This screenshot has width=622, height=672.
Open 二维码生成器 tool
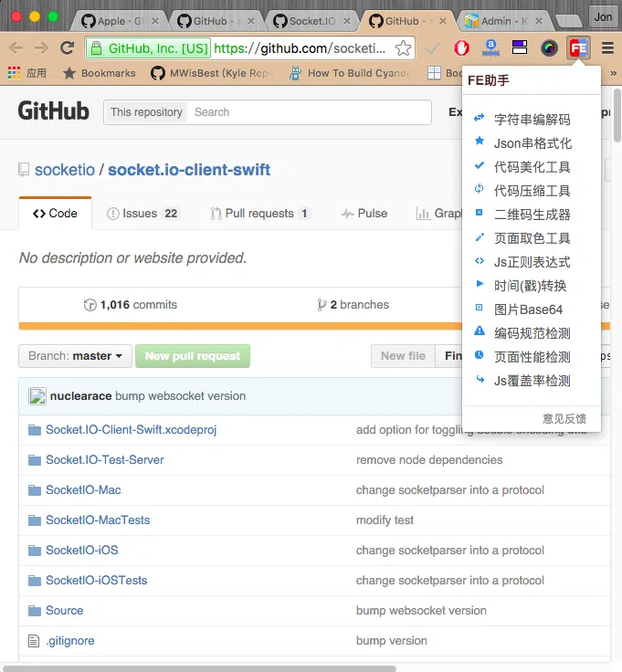click(x=532, y=215)
